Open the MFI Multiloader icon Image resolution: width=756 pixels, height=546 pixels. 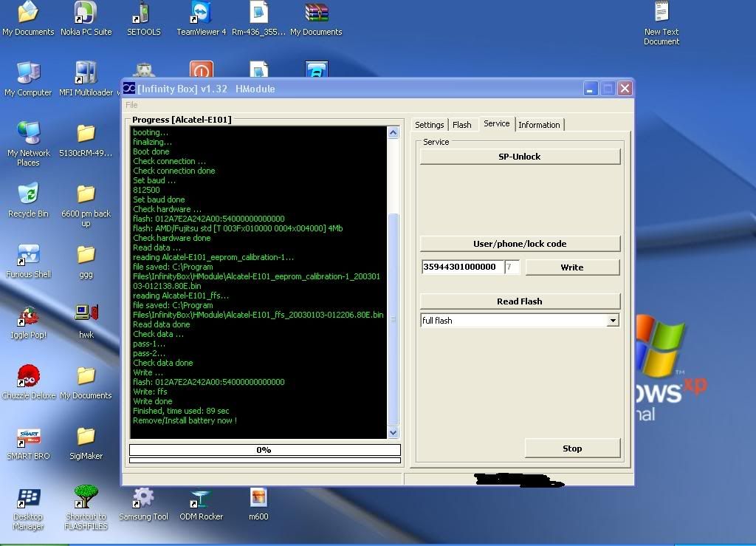pyautogui.click(x=86, y=74)
